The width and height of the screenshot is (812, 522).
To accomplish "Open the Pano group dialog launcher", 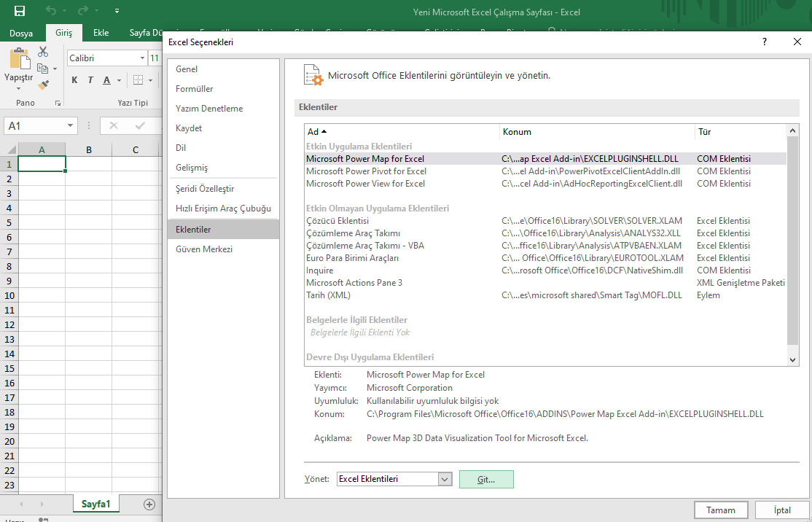I will [x=58, y=104].
